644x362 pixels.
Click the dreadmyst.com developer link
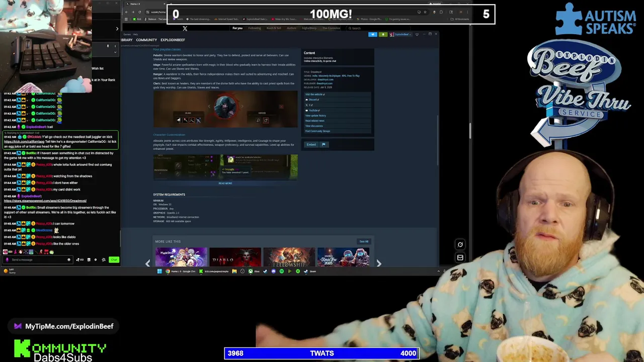click(325, 79)
